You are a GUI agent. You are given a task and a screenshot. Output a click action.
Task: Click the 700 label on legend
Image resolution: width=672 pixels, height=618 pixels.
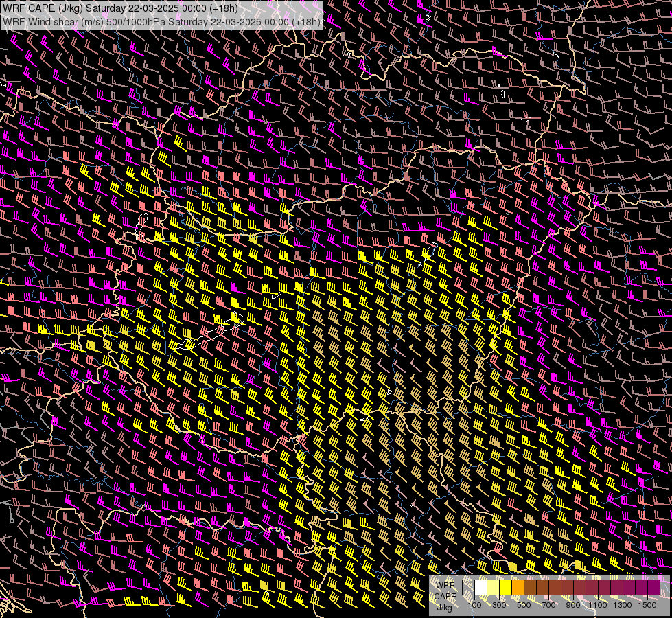(x=548, y=605)
